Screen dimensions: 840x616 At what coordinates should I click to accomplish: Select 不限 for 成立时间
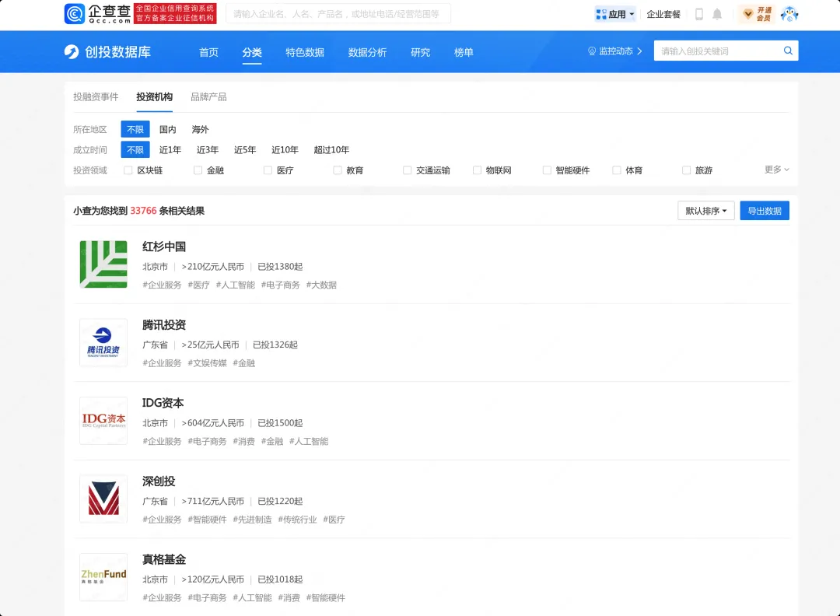(x=135, y=149)
